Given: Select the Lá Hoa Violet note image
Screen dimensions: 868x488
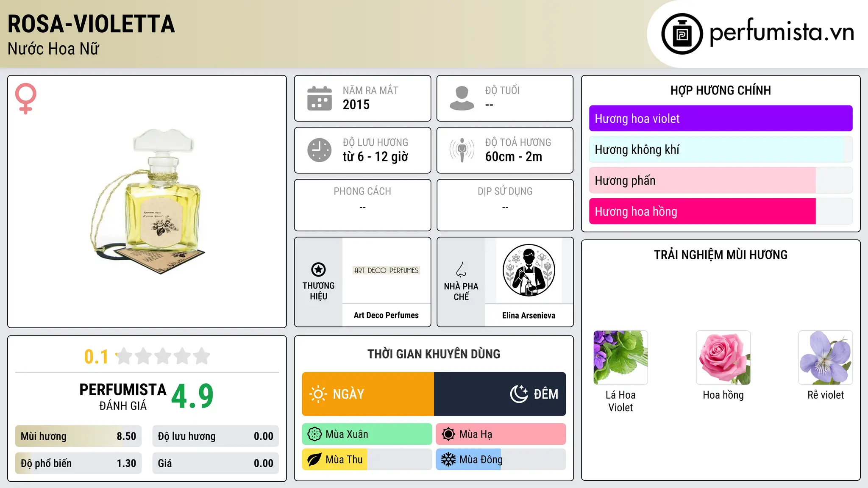Looking at the screenshot, I should [x=620, y=358].
